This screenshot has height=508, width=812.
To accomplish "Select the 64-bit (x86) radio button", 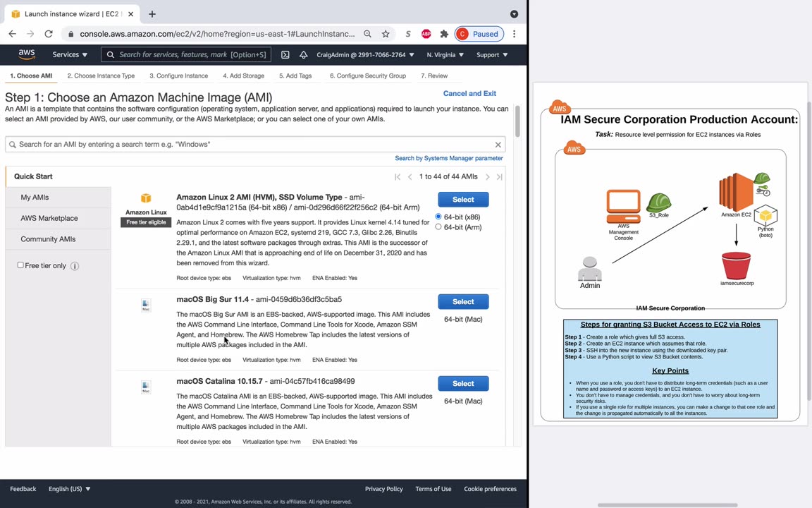I will click(438, 217).
